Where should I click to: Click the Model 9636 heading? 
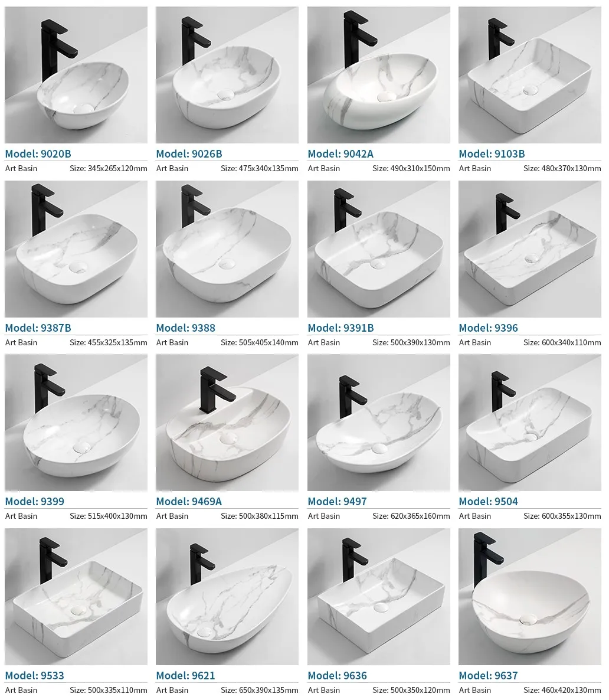[x=337, y=675]
